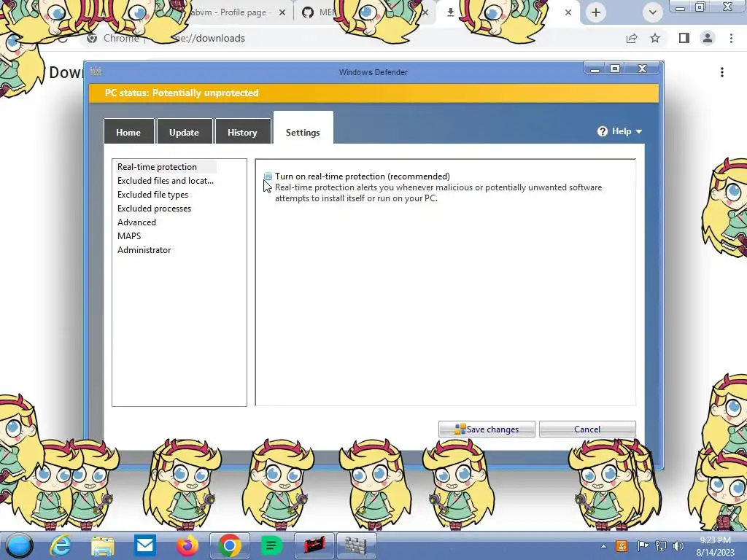Viewport: 747px width, 560px height.
Task: Select the Advanced settings category
Action: point(136,222)
